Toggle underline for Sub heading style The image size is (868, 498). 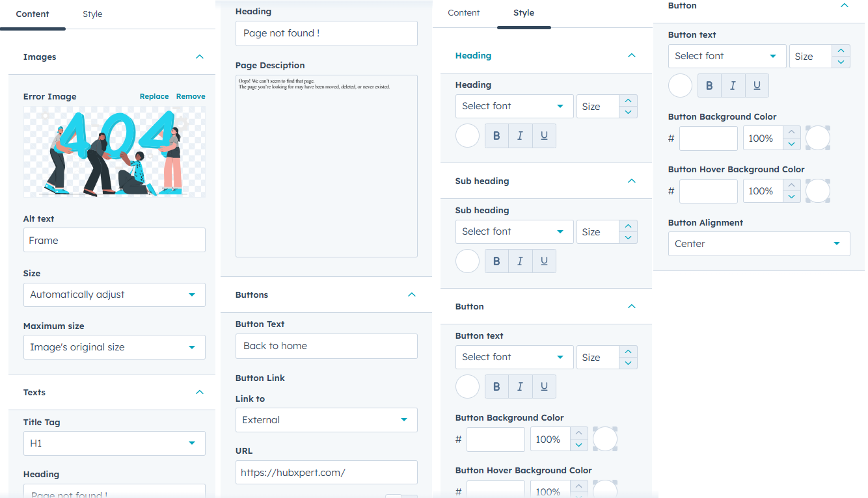tap(544, 261)
